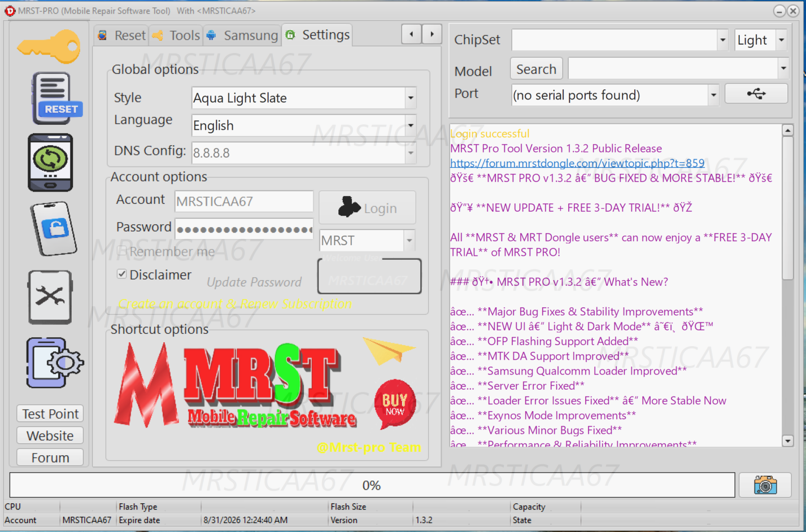This screenshot has height=532, width=806.
Task: Click the Update Password link
Action: (x=254, y=282)
